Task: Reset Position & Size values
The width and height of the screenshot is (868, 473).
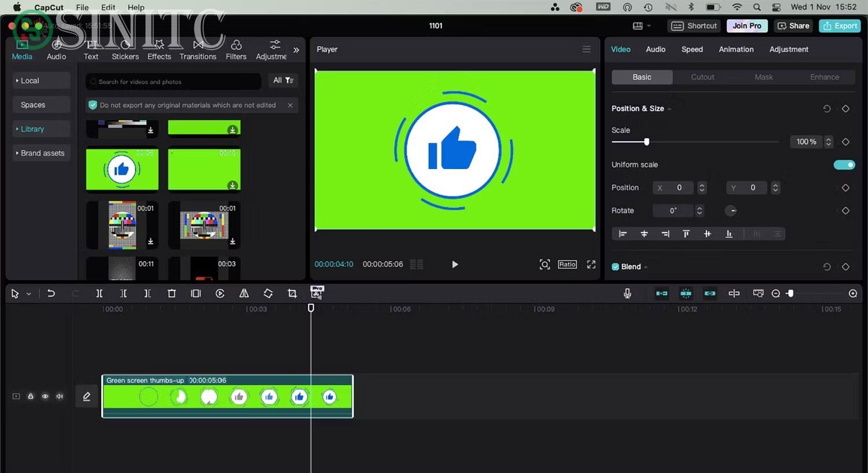Action: [827, 109]
